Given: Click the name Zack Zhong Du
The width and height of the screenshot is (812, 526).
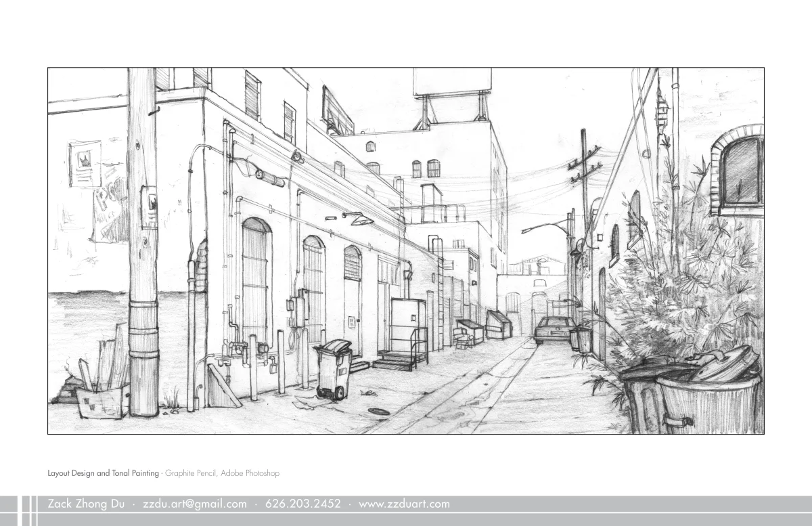Looking at the screenshot, I should click(x=86, y=504).
